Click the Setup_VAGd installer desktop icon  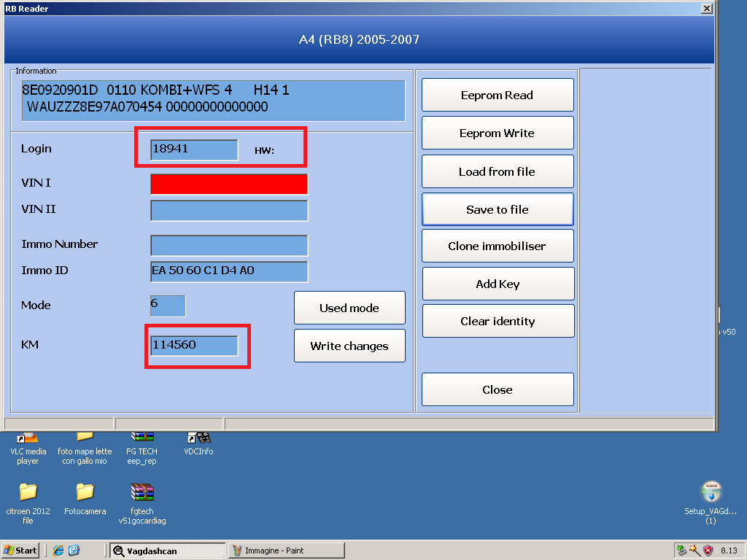(x=711, y=493)
